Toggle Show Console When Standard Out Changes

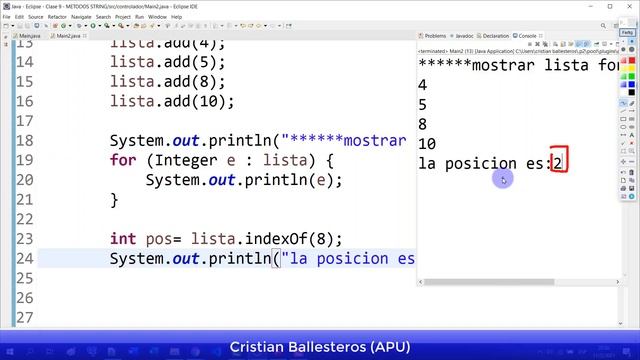(x=579, y=44)
